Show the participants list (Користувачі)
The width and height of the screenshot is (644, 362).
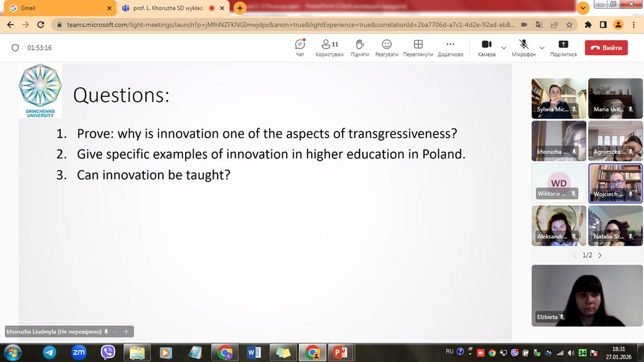[x=329, y=48]
